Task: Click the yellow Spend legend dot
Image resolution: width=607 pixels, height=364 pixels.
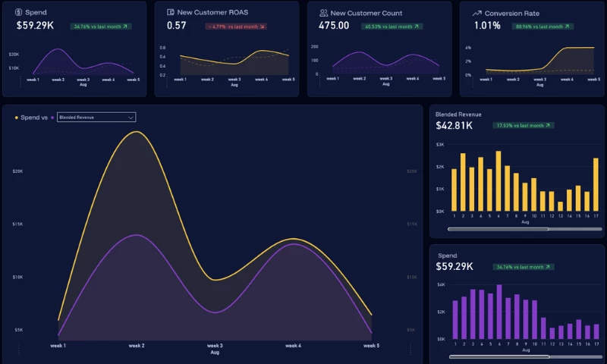Action: click(x=16, y=118)
